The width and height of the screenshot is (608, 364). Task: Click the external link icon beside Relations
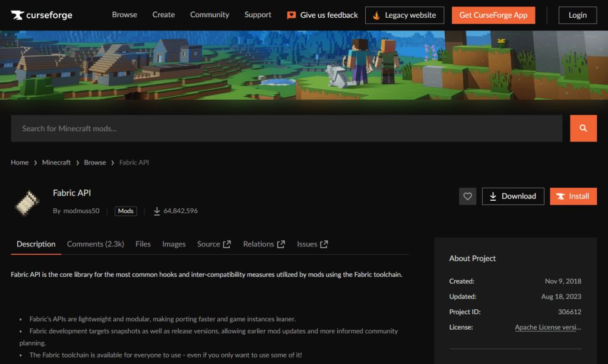click(281, 244)
